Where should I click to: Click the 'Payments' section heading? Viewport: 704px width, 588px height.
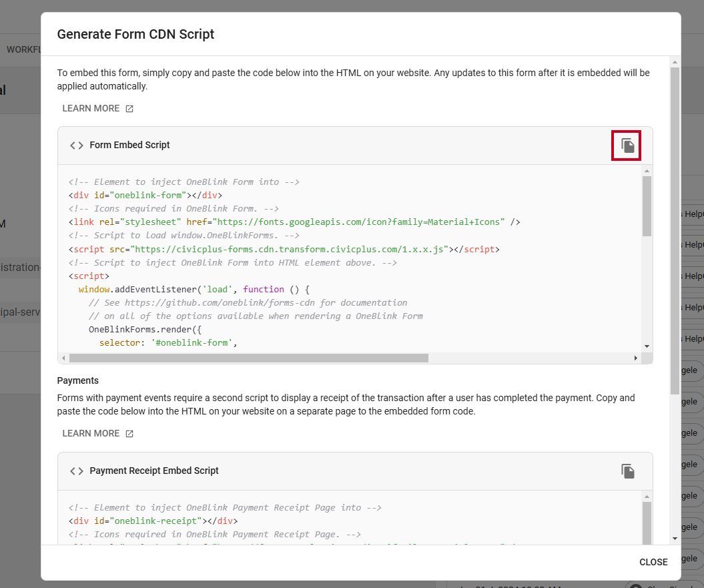tap(77, 380)
